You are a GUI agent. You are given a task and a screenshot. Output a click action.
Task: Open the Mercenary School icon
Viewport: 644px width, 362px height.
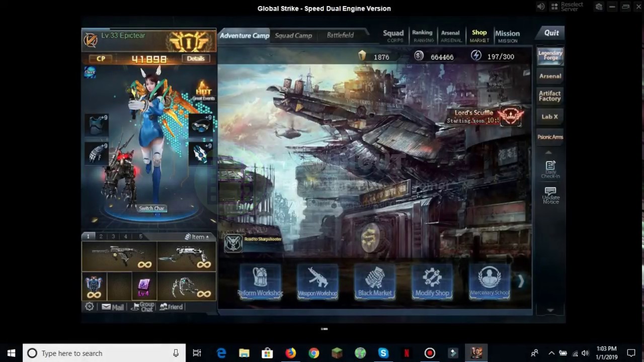pos(490,281)
